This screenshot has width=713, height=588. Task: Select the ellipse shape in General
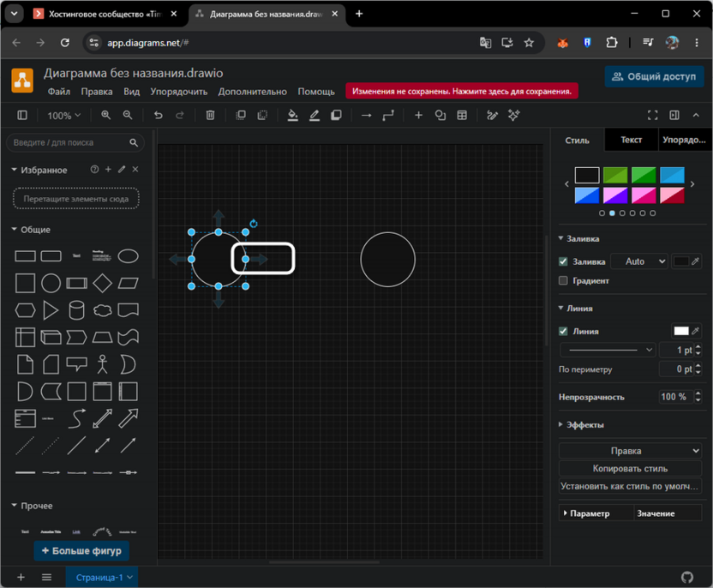click(x=129, y=256)
